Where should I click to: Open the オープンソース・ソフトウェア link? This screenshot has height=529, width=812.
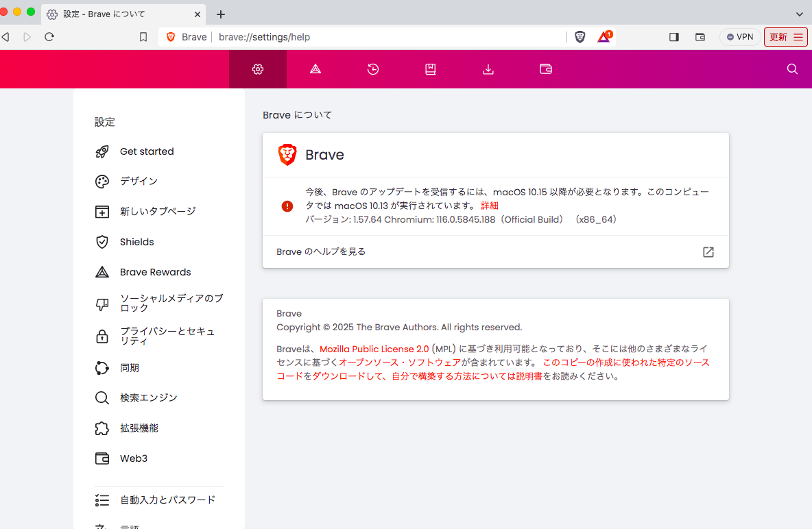(400, 362)
